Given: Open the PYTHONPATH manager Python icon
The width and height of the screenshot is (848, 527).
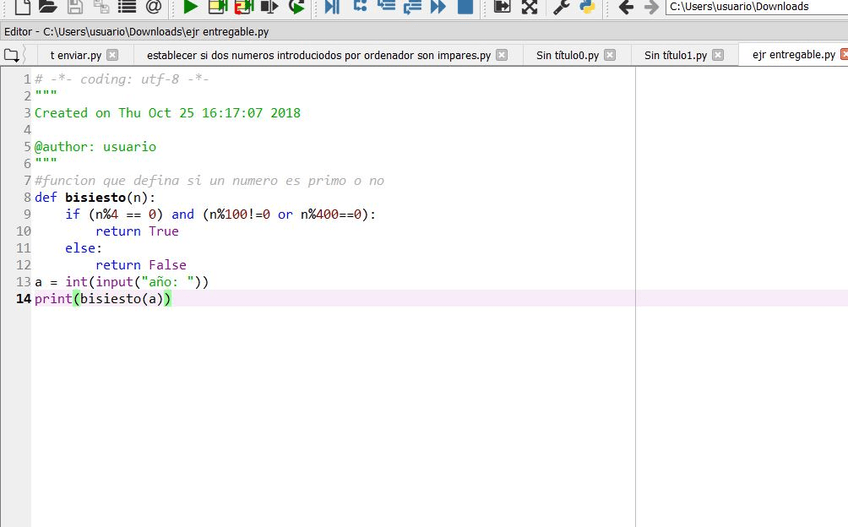Looking at the screenshot, I should click(x=588, y=7).
